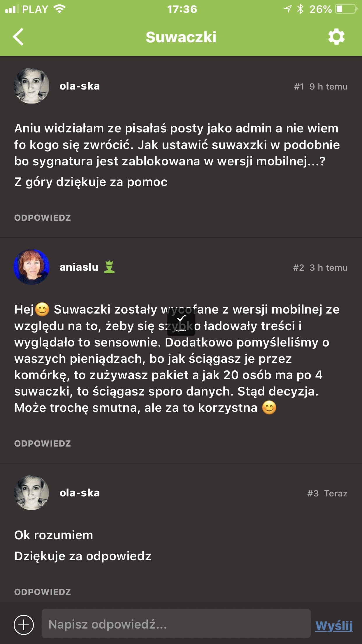Tap the battery indicator in status bar
362x644 pixels.
pos(346,9)
